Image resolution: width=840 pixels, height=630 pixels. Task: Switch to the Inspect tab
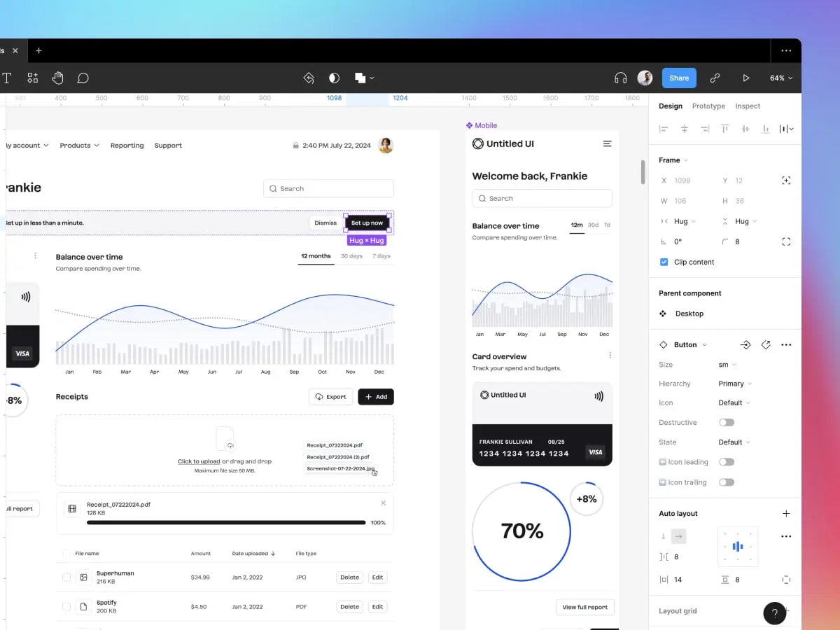click(748, 106)
